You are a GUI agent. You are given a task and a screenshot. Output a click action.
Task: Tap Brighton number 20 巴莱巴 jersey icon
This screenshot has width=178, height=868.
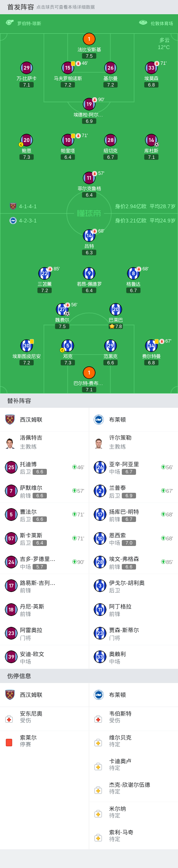pos(116,309)
